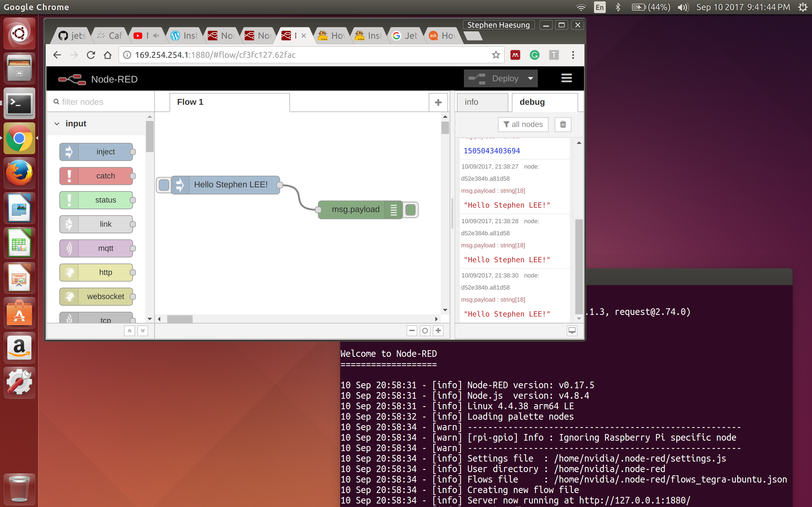The image size is (812, 507).
Task: Open the En keyboard language indicator
Action: [599, 7]
